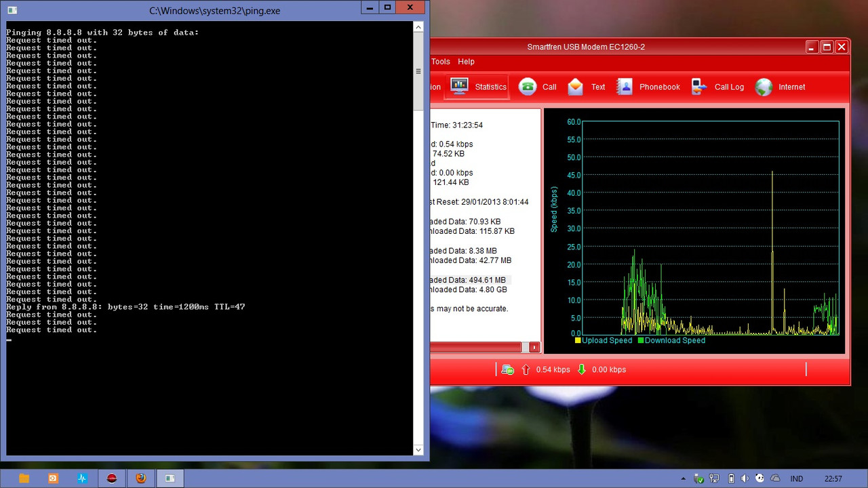Open the 22:57 taskbar clock
Screen dimensions: 868x488
833,479
